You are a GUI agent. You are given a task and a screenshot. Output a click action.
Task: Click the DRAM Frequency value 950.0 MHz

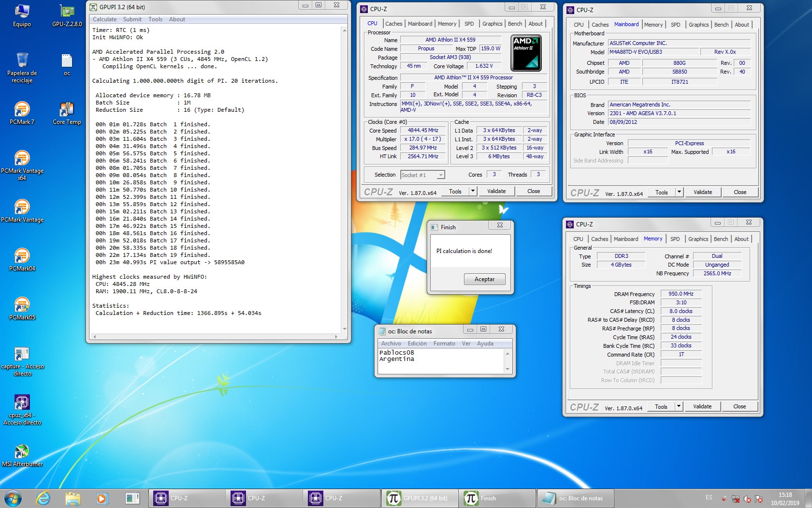click(x=681, y=294)
